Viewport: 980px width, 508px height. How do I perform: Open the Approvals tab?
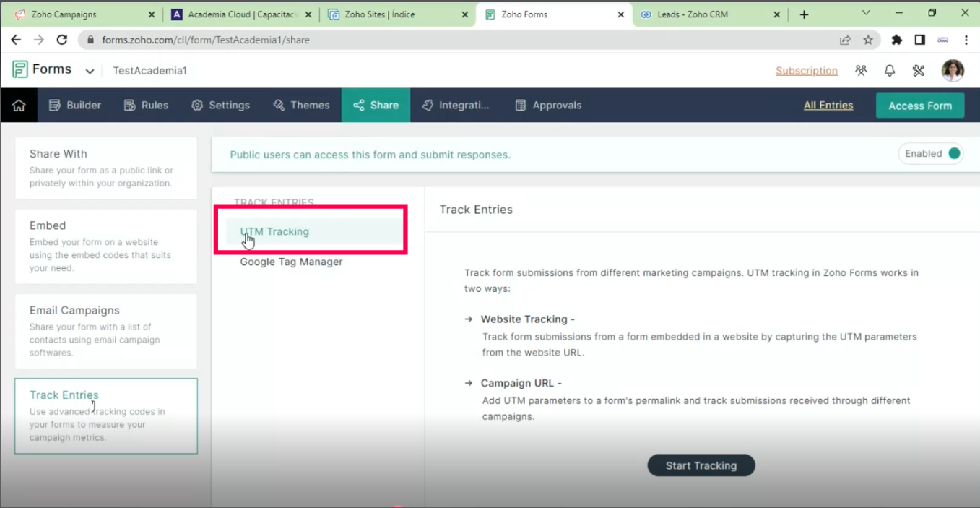coord(548,106)
